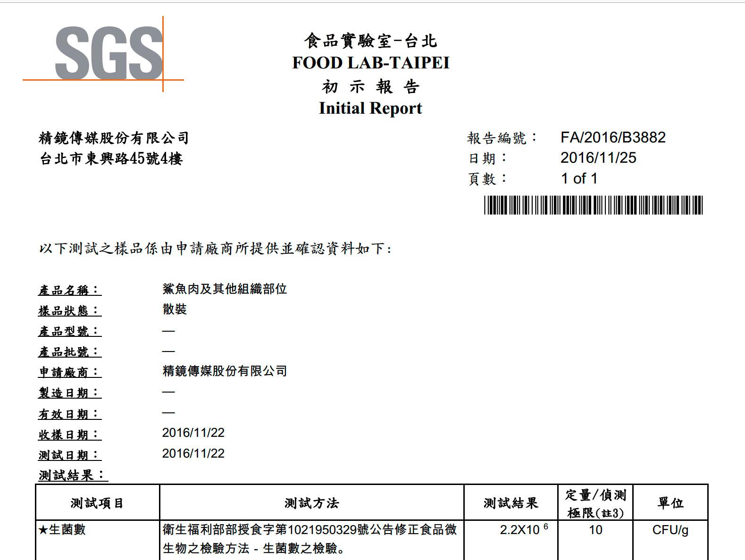
Task: Select the ★生菌數 test item cell
Action: 98,540
